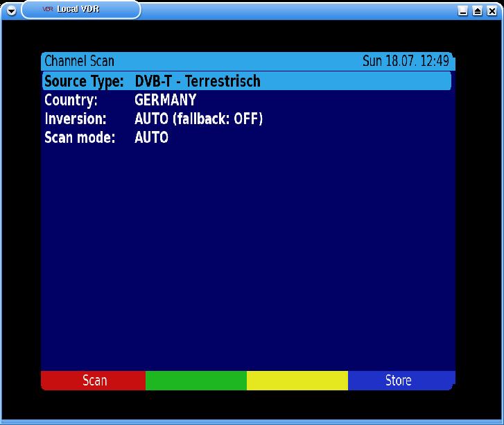Image resolution: width=504 pixels, height=425 pixels.
Task: Click the empty green color key
Action: click(196, 381)
